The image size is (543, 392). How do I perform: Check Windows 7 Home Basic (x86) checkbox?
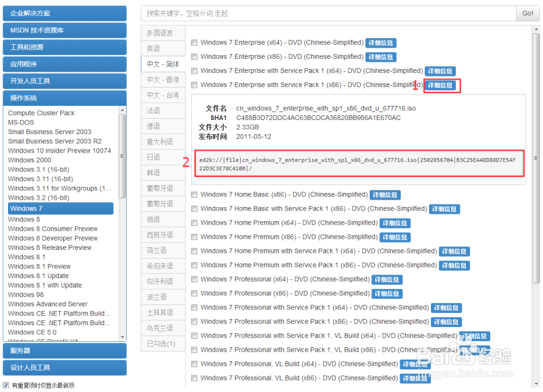pyautogui.click(x=194, y=195)
